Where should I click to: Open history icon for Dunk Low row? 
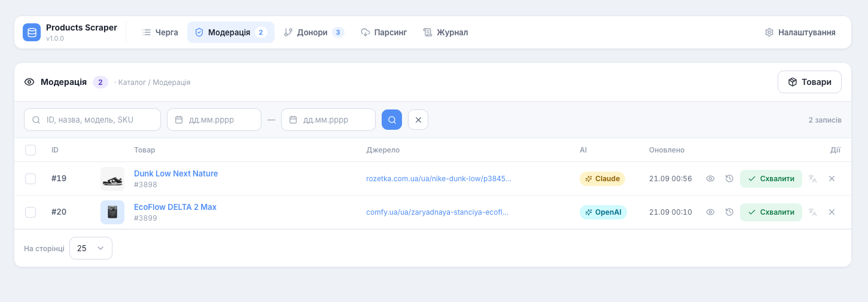(729, 179)
